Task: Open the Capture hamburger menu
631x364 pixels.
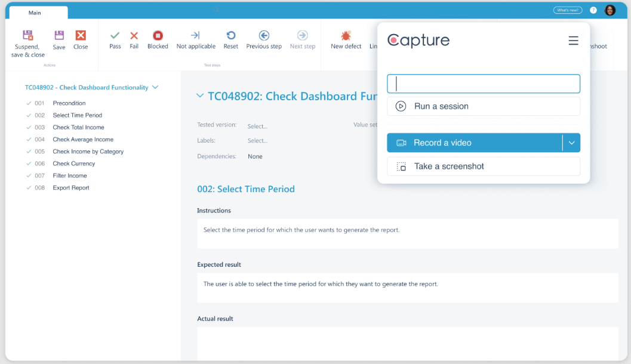Action: coord(573,41)
